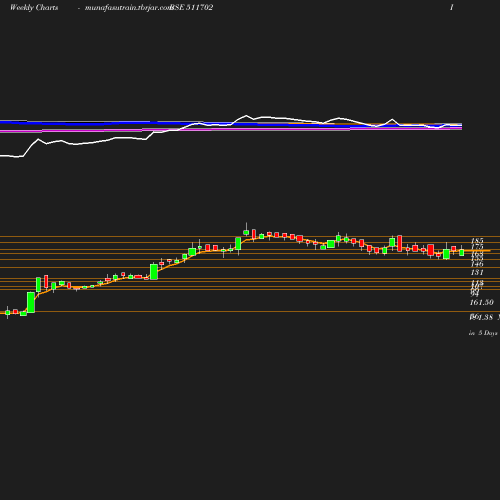The height and width of the screenshot is (500, 500).
Task: Click the last green candlestick on right
Action: click(x=462, y=252)
